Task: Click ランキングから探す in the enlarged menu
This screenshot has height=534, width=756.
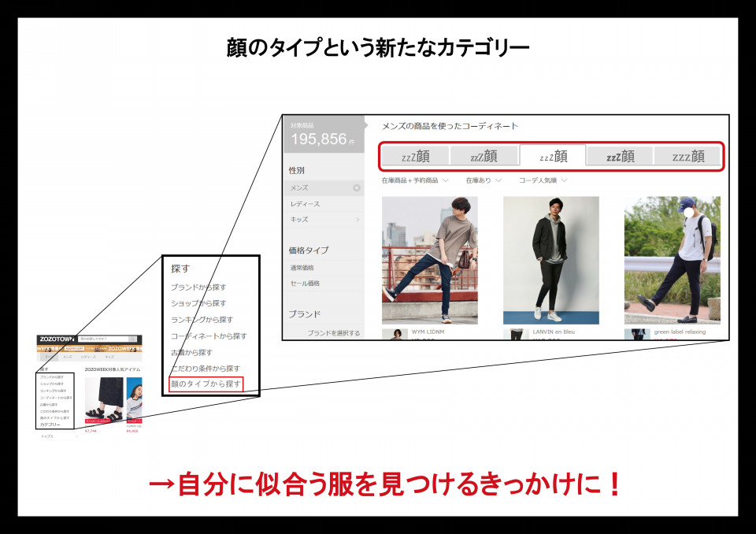Action: coord(202,320)
